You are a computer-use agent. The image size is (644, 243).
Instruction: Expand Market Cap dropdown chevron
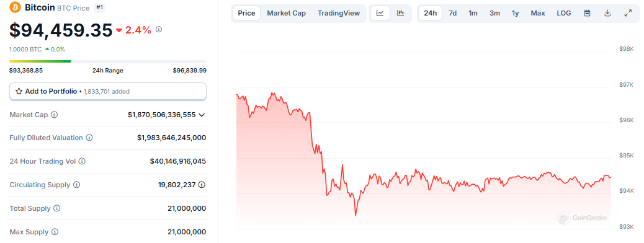[202, 115]
